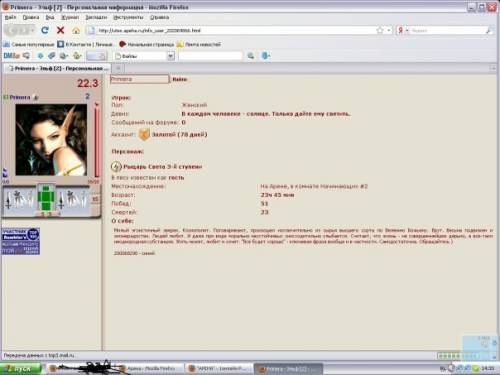Click the green character equipment figure
Viewport: 500px width, 375px height.
pos(45,198)
